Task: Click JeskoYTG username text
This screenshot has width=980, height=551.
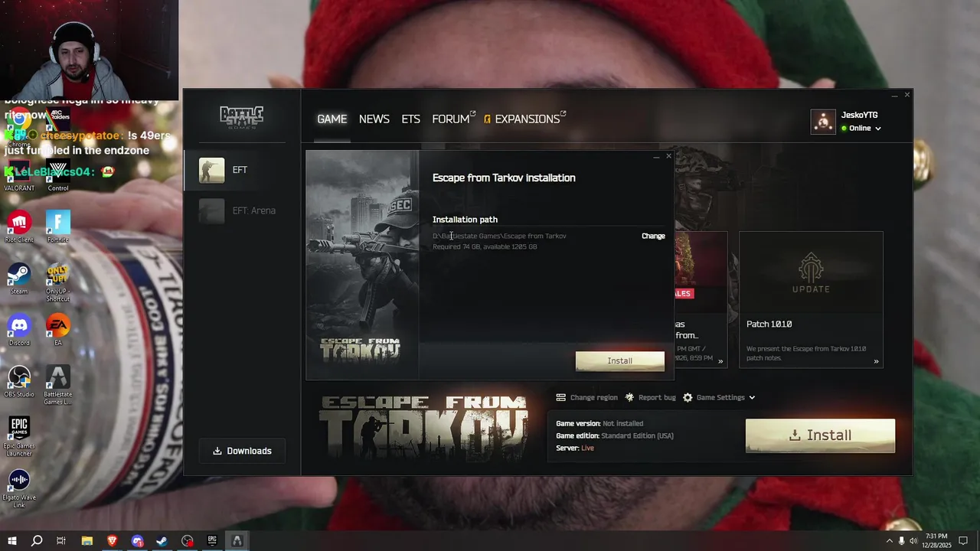Action: (x=859, y=116)
